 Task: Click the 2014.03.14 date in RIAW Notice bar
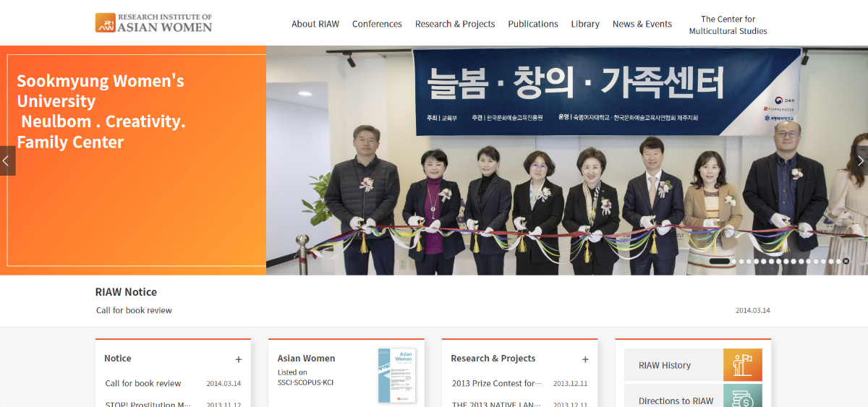pos(753,310)
